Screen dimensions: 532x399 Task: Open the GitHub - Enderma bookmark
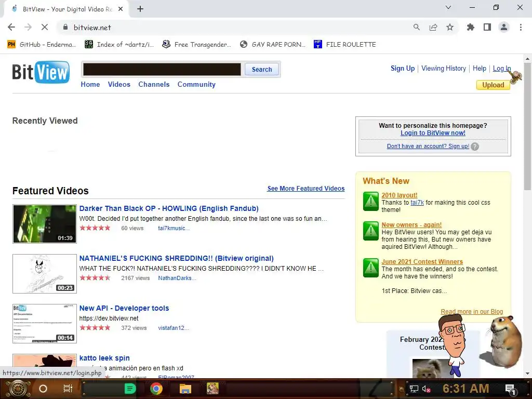pyautogui.click(x=42, y=45)
